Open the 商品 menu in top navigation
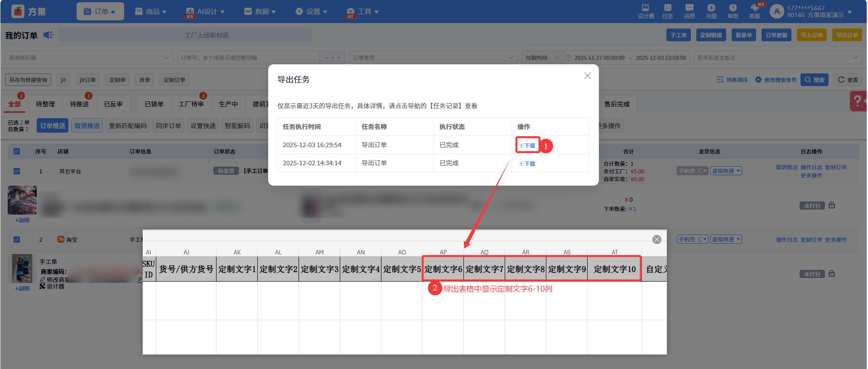Screen dimensions: 868x369 click(151, 11)
